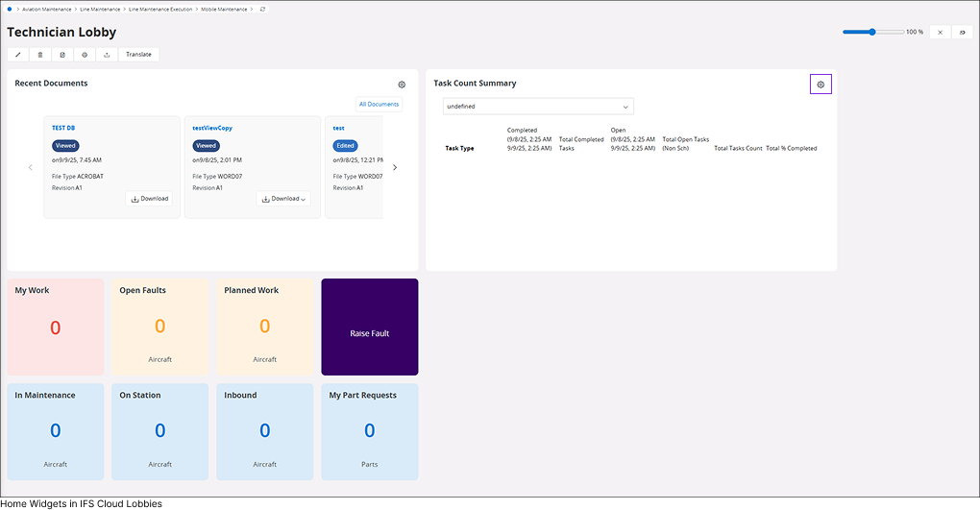Open the Open Faults tile
Screen dimensions: 980x510
pyautogui.click(x=160, y=327)
